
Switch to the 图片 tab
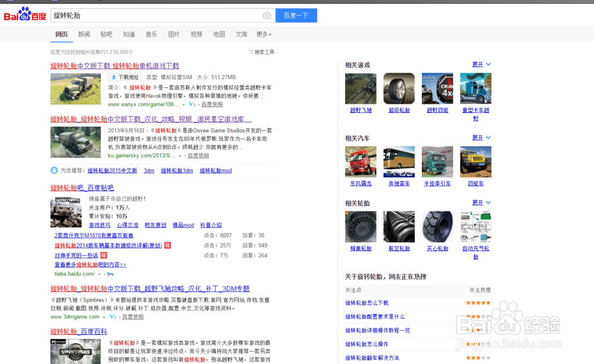174,34
